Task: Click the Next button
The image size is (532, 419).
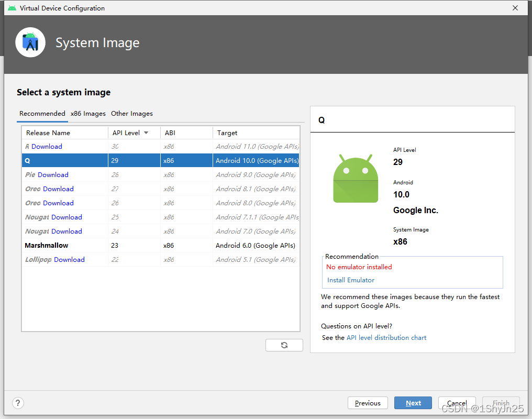Action: (x=413, y=403)
